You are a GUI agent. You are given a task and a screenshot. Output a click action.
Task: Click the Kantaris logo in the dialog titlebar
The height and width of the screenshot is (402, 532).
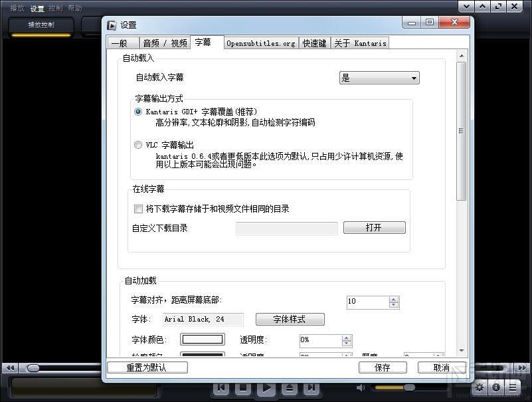coord(111,24)
